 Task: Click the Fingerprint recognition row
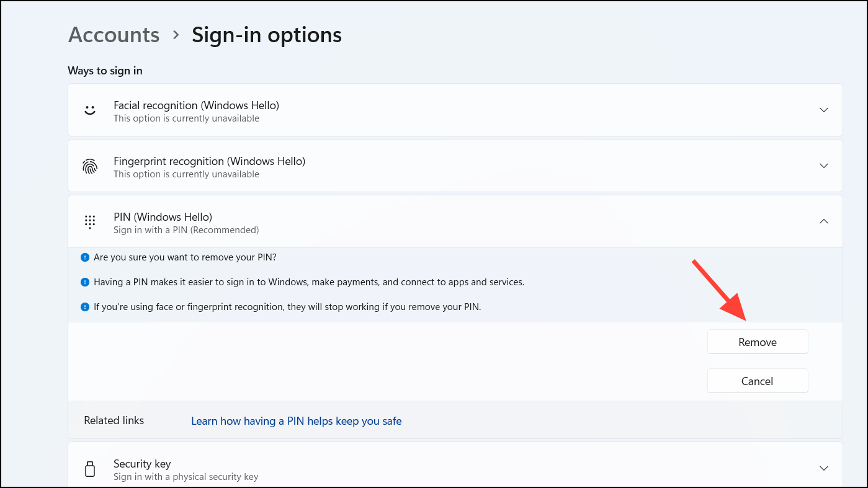pos(434,166)
